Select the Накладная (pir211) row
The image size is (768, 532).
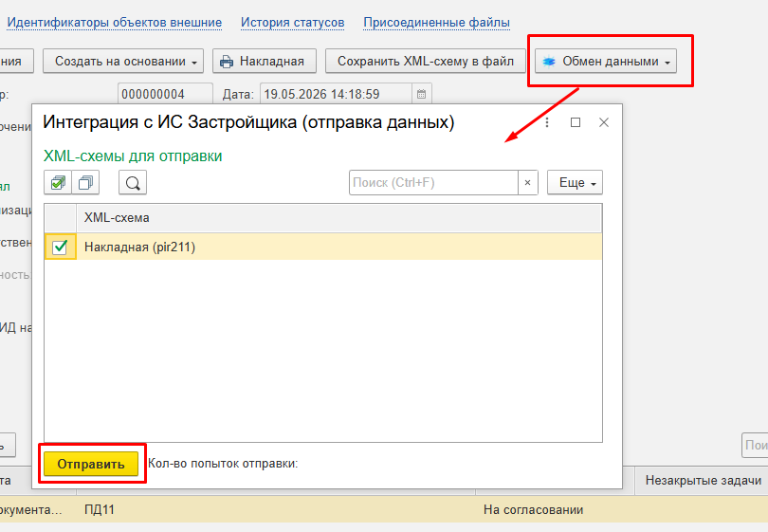[323, 247]
